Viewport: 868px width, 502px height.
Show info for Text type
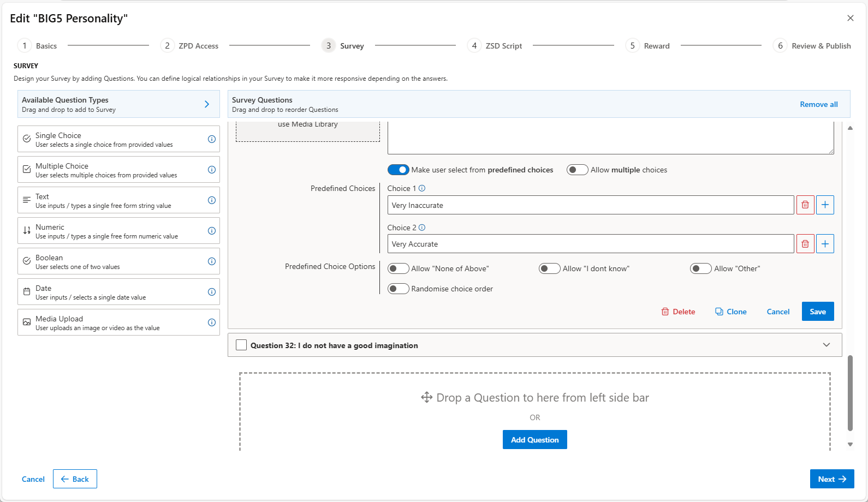click(212, 200)
